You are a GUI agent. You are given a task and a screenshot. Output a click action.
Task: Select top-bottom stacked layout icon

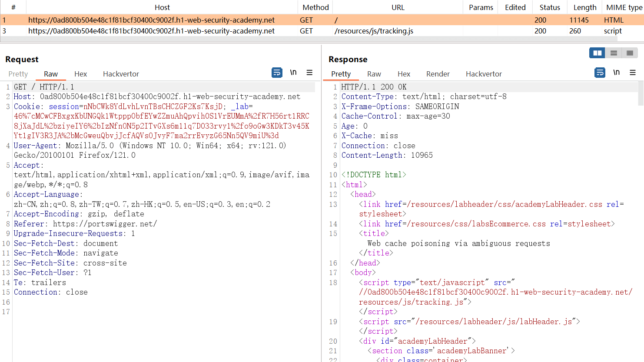click(x=614, y=53)
